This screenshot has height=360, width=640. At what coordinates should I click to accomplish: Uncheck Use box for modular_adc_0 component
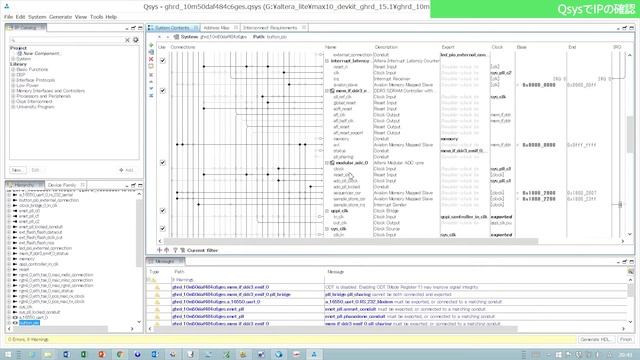(162, 163)
